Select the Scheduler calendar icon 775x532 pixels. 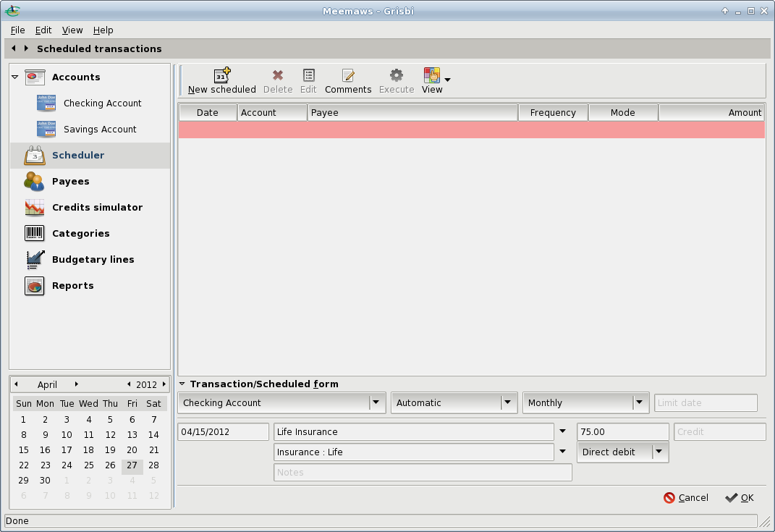click(35, 155)
